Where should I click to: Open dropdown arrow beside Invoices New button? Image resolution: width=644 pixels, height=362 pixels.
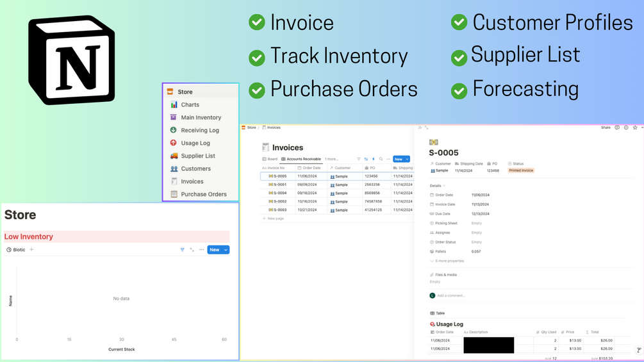tap(407, 159)
